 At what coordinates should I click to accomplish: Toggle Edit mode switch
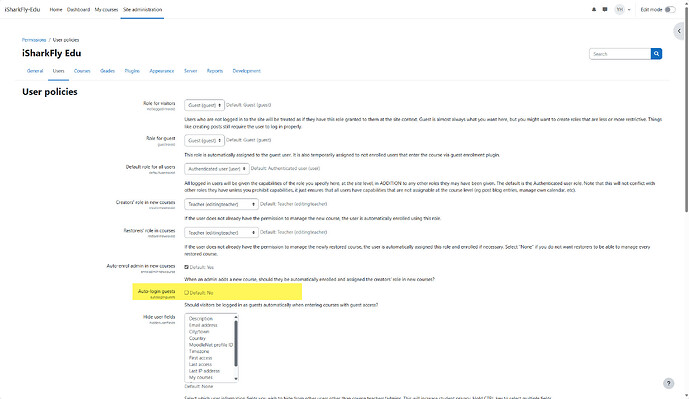point(670,9)
